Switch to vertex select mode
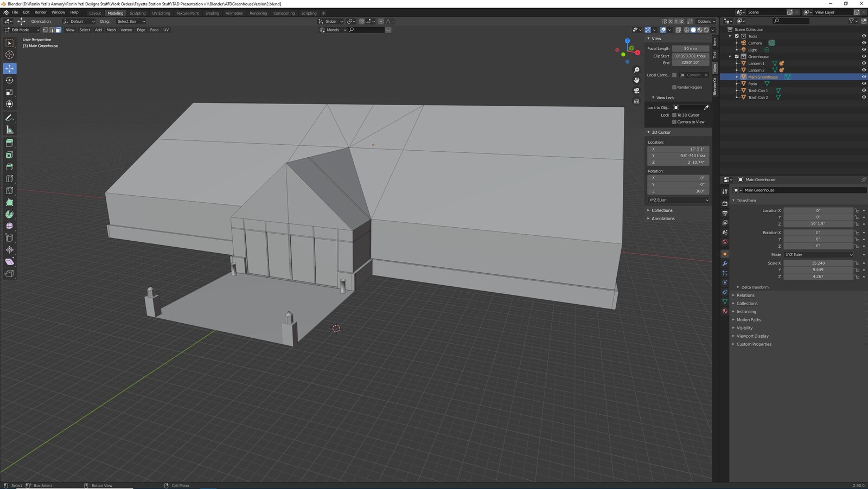This screenshot has width=868, height=489. pyautogui.click(x=46, y=30)
